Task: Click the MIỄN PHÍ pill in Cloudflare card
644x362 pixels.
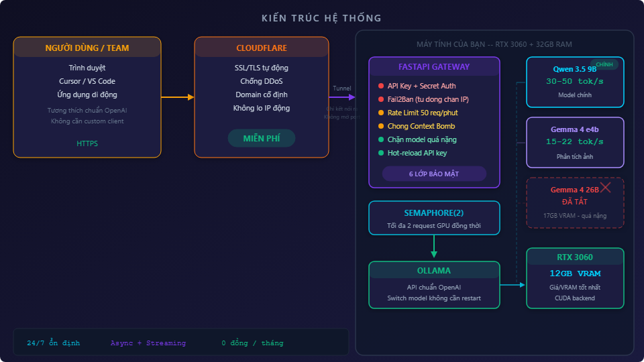Action: point(262,138)
